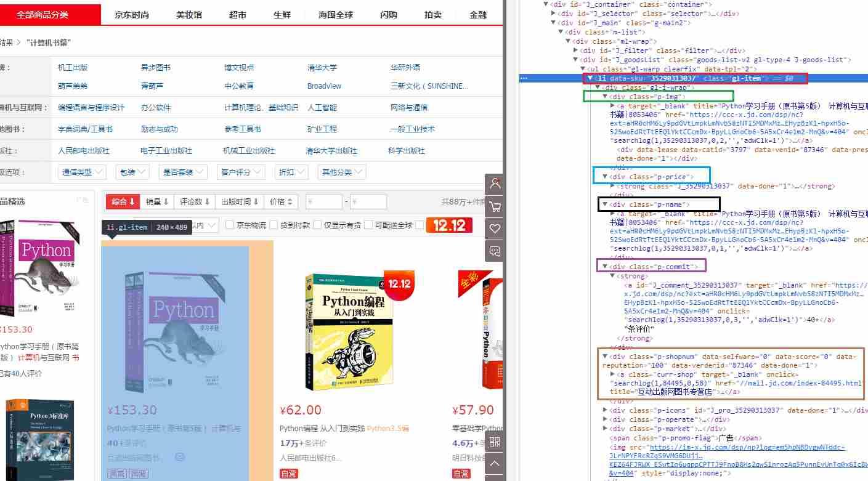Open the customer chat sidebar icon
Image resolution: width=868 pixels, height=481 pixels.
pos(494,251)
